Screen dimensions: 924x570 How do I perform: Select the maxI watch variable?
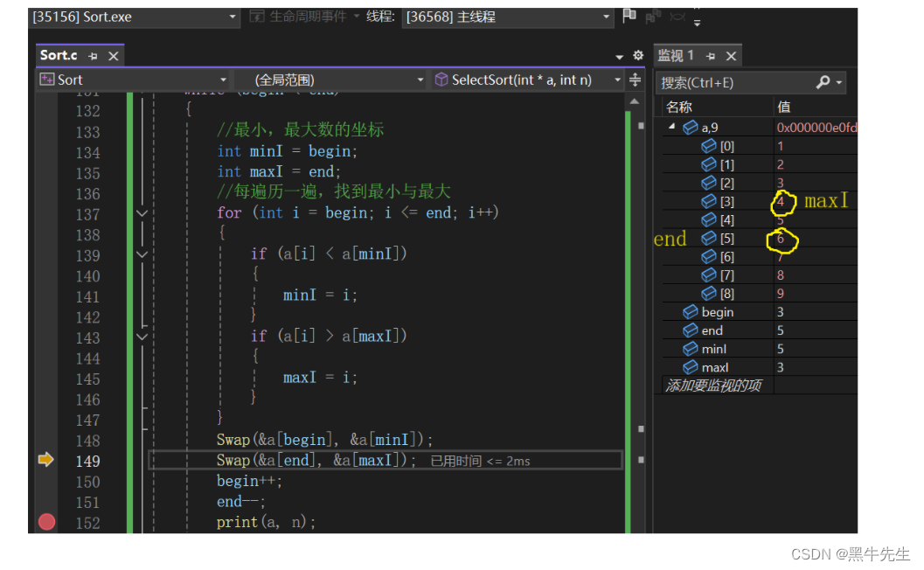760,367
